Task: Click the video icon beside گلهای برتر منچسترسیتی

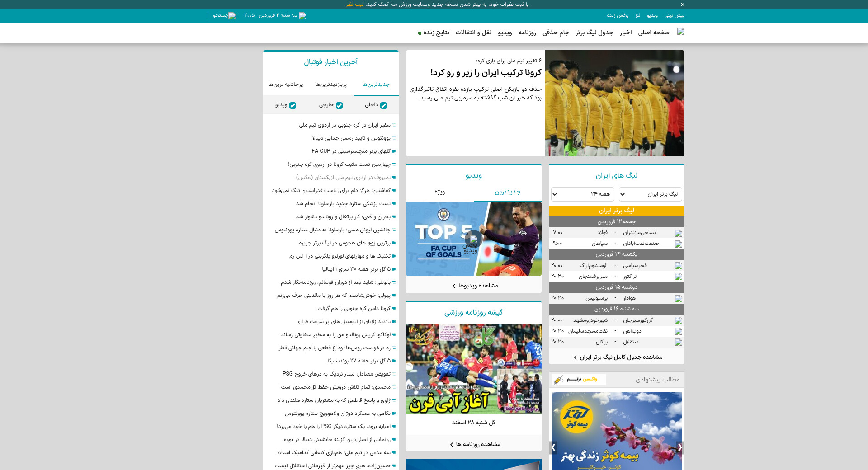Action: pyautogui.click(x=394, y=151)
